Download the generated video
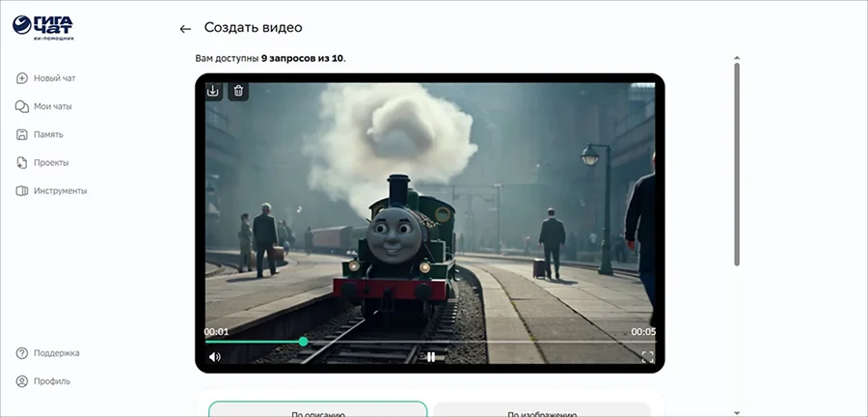 coord(213,91)
